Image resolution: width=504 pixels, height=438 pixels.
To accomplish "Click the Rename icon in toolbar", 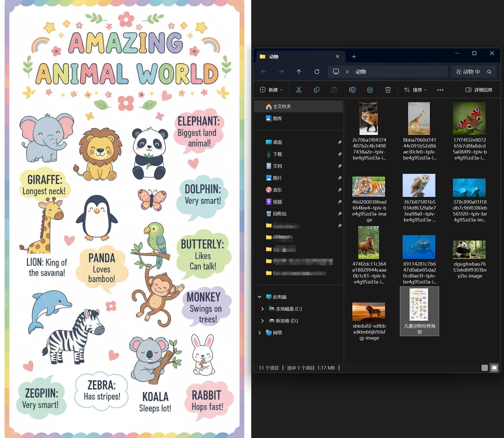I will (352, 90).
